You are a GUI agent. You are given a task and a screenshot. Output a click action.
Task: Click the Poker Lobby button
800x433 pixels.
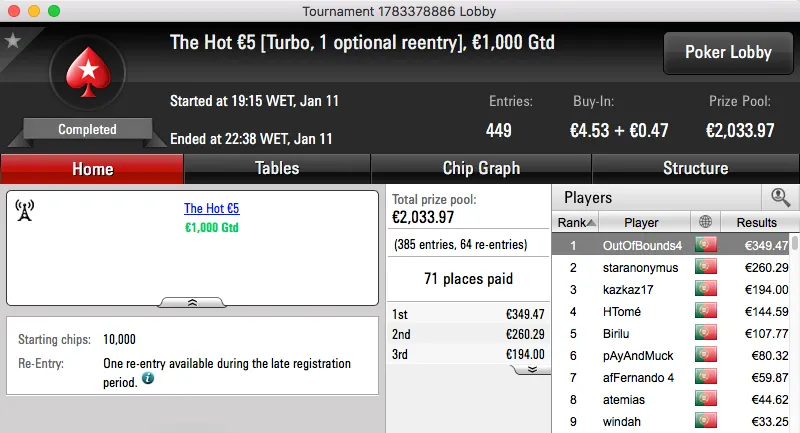(726, 53)
